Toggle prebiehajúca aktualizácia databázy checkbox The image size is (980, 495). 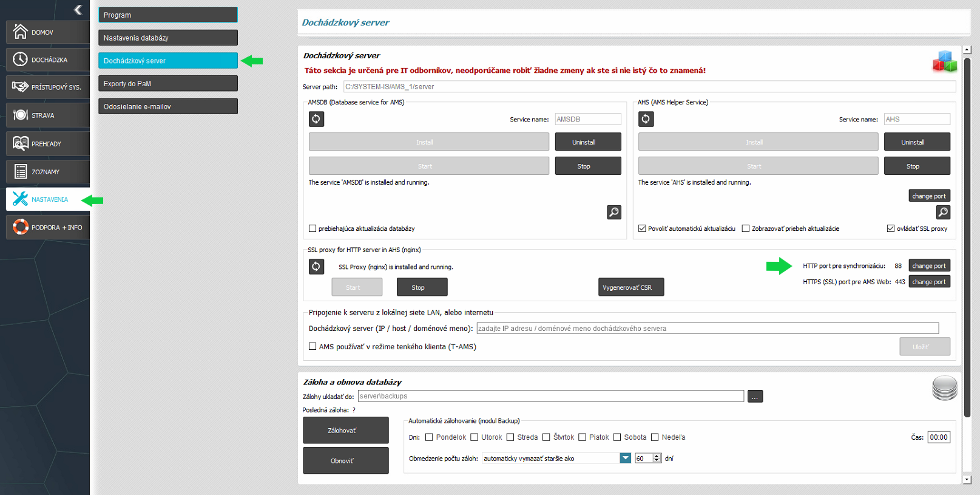point(313,228)
